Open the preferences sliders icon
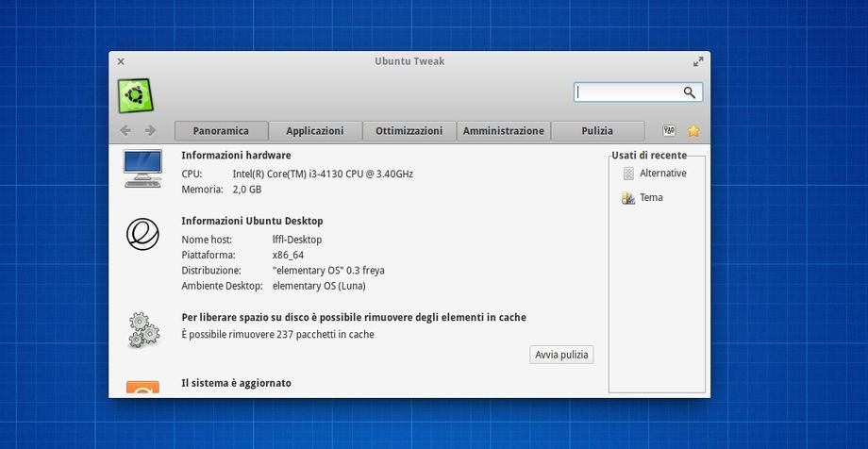 click(669, 131)
